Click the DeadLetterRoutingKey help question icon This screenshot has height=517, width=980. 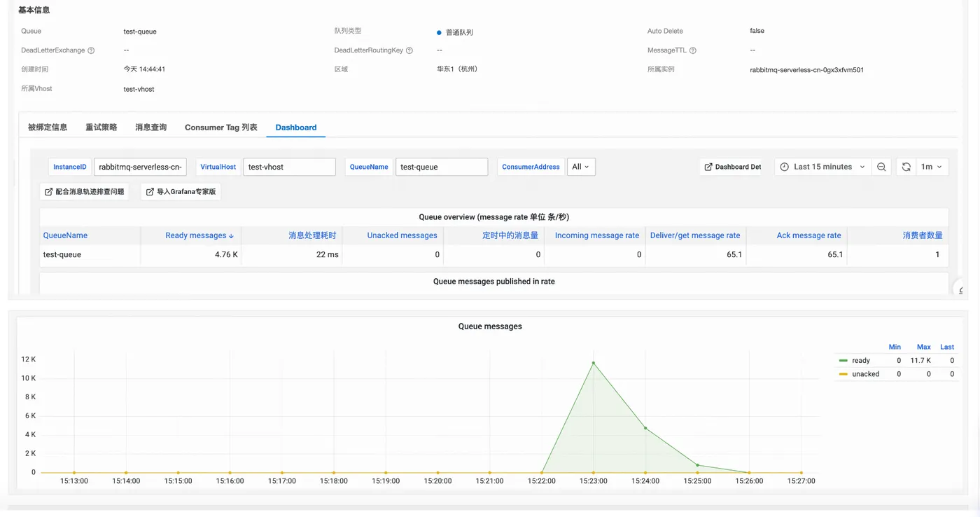pos(409,50)
